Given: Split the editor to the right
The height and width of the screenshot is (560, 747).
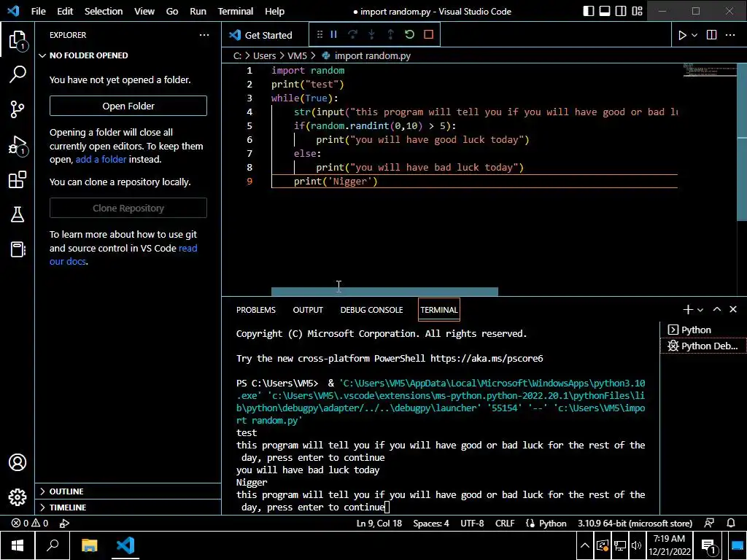Looking at the screenshot, I should (x=711, y=35).
